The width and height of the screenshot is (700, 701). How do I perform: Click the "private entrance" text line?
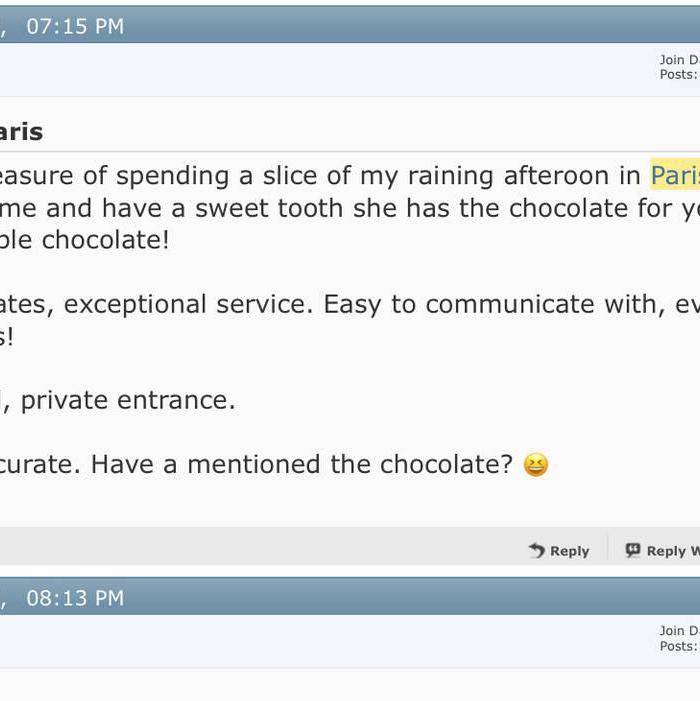click(128, 400)
